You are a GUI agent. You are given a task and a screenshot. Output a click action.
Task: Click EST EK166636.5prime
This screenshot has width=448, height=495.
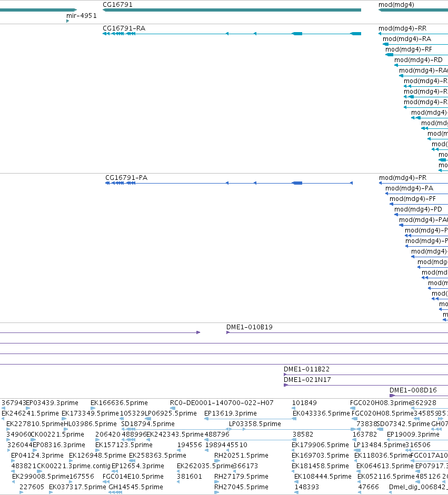[119, 403]
